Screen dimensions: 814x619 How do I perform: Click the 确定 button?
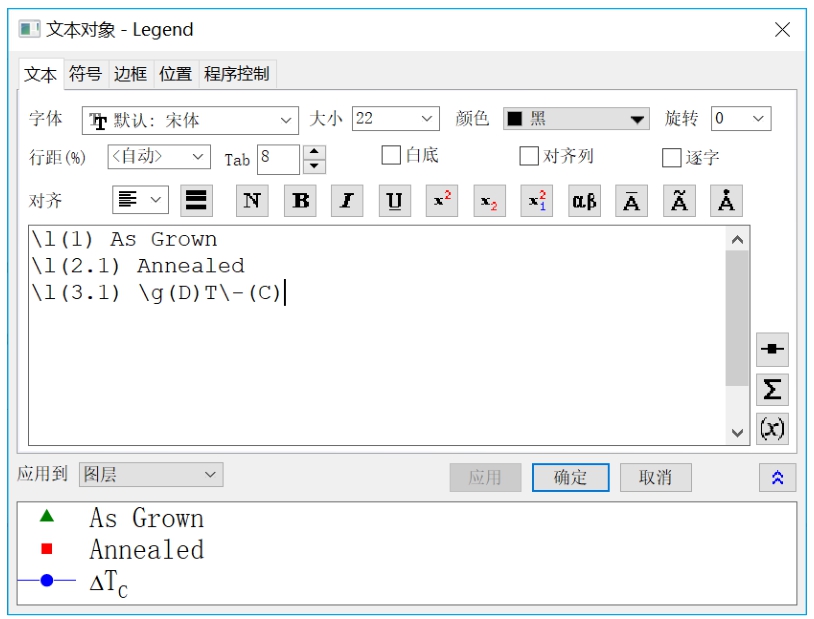click(570, 477)
